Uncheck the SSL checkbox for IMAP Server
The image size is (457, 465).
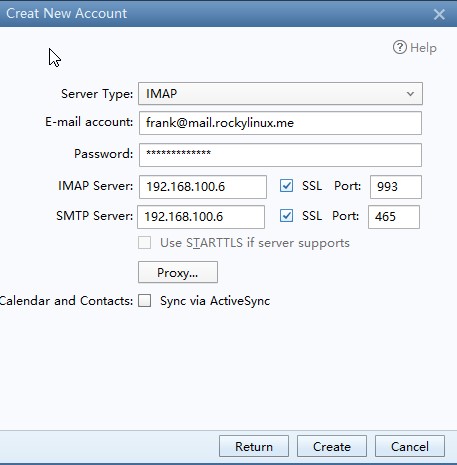coord(286,186)
